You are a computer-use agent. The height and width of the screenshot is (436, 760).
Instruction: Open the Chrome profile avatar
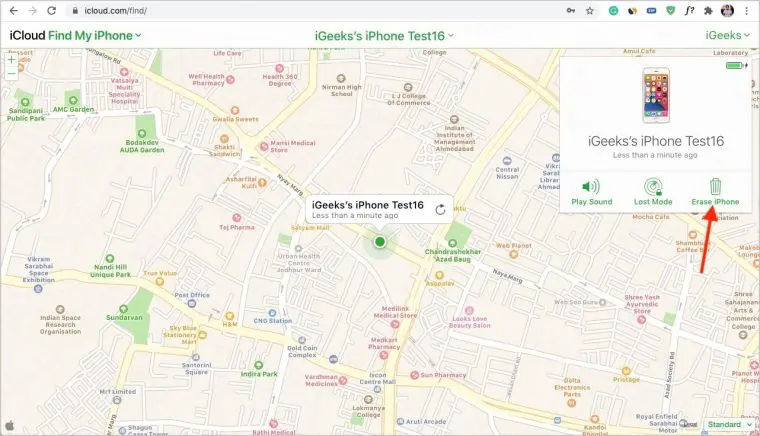pos(727,11)
